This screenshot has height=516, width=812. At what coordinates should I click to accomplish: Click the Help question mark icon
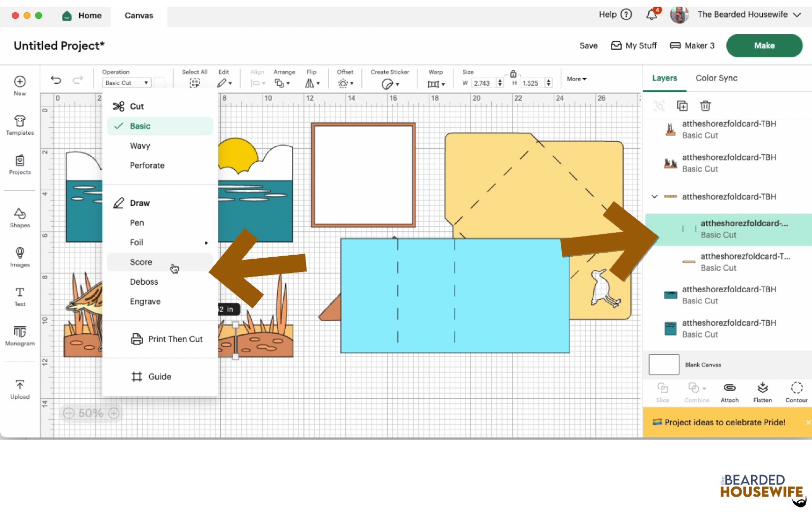[627, 14]
